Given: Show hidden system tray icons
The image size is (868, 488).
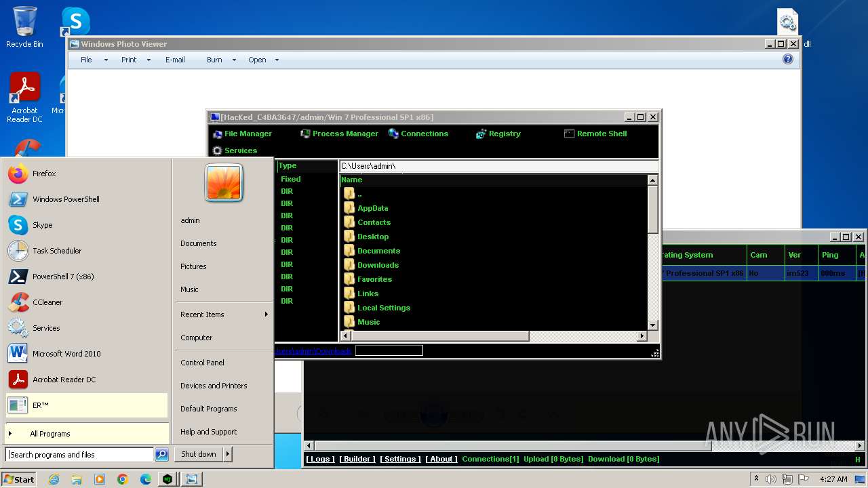Looking at the screenshot, I should click(756, 479).
